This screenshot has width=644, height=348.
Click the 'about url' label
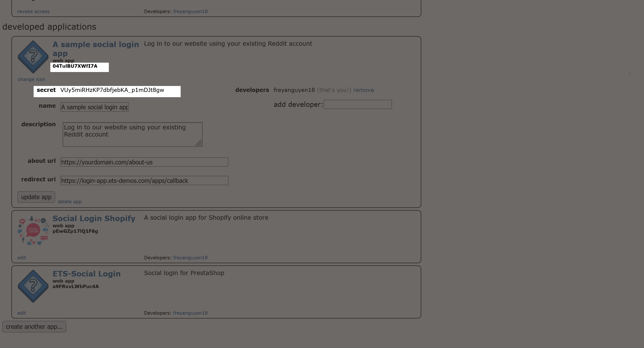coord(42,161)
